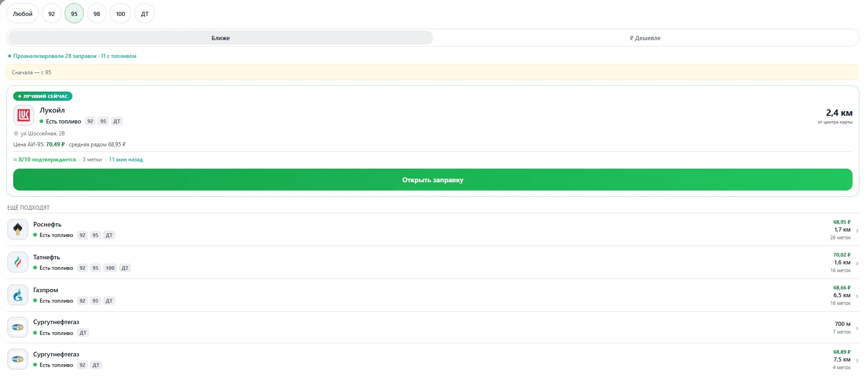Click the Лукойл station logo

24,115
